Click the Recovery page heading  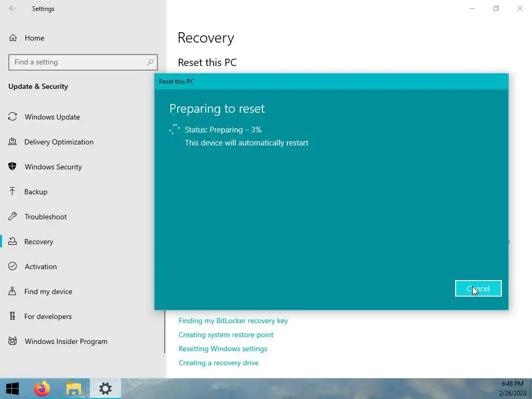206,37
